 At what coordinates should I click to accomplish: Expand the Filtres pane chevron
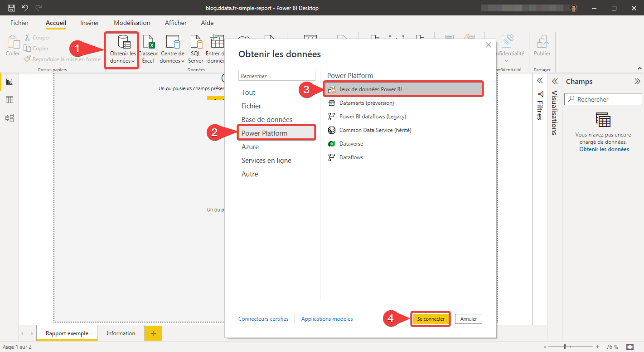(540, 81)
